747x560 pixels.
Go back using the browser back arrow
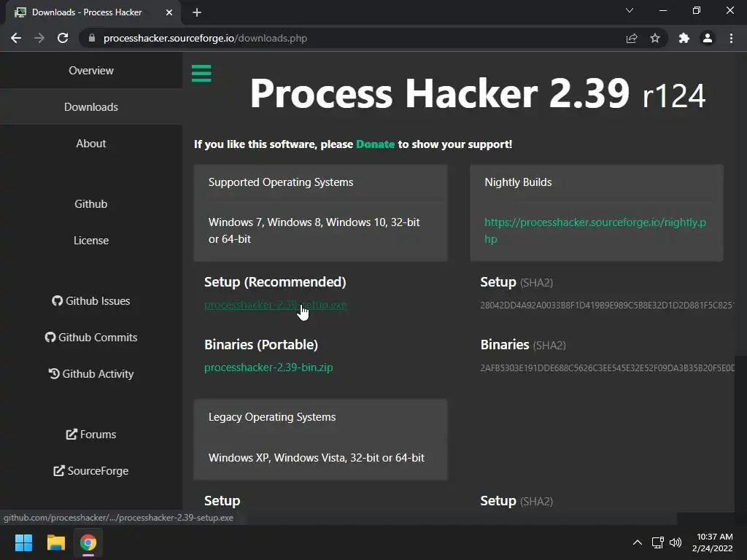(16, 38)
